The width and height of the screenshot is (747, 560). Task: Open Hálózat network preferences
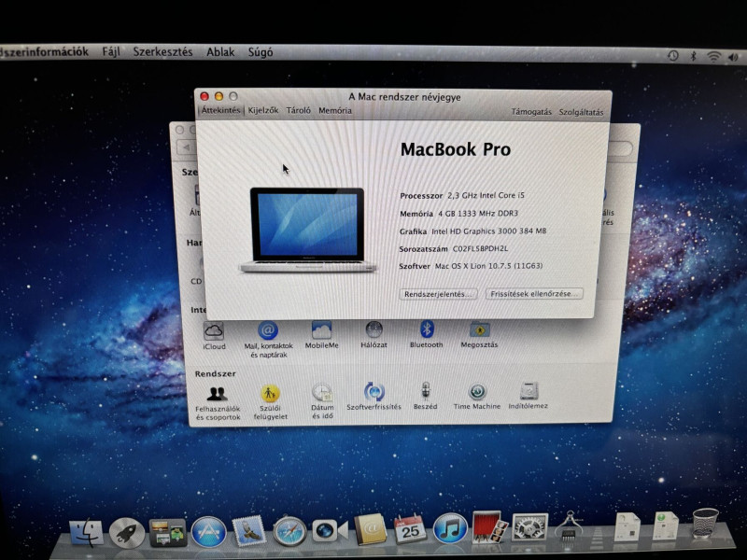pos(374,335)
